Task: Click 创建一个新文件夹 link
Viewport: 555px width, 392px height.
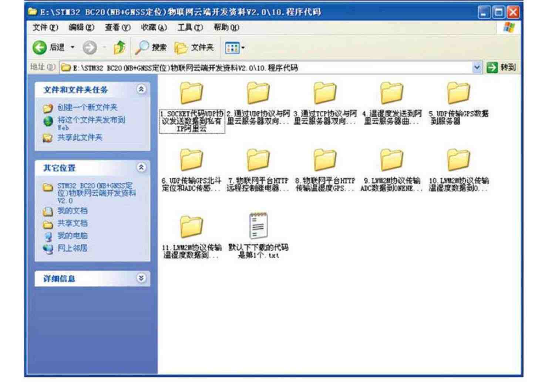Action: coord(87,107)
